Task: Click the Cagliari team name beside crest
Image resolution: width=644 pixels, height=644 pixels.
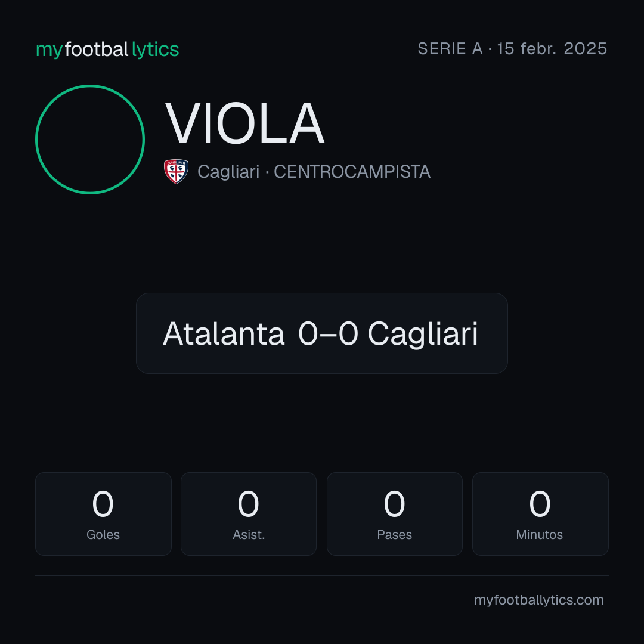Action: click(x=228, y=172)
